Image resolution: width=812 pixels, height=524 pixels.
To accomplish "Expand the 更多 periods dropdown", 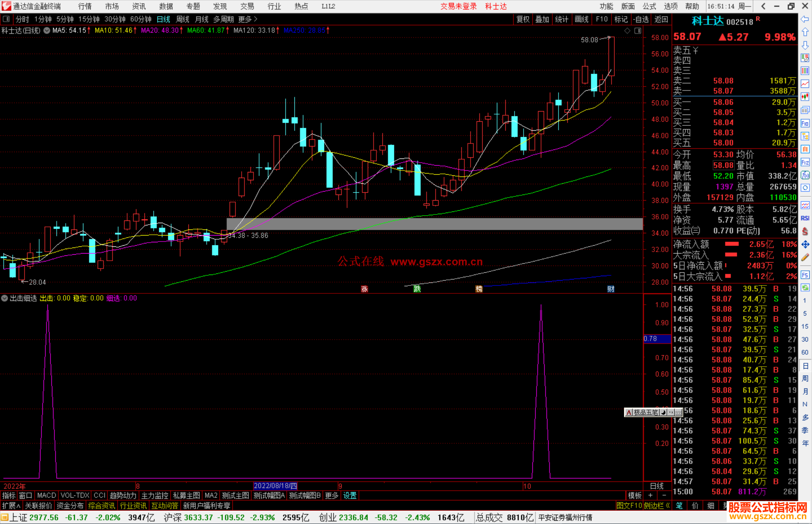I will (x=248, y=19).
